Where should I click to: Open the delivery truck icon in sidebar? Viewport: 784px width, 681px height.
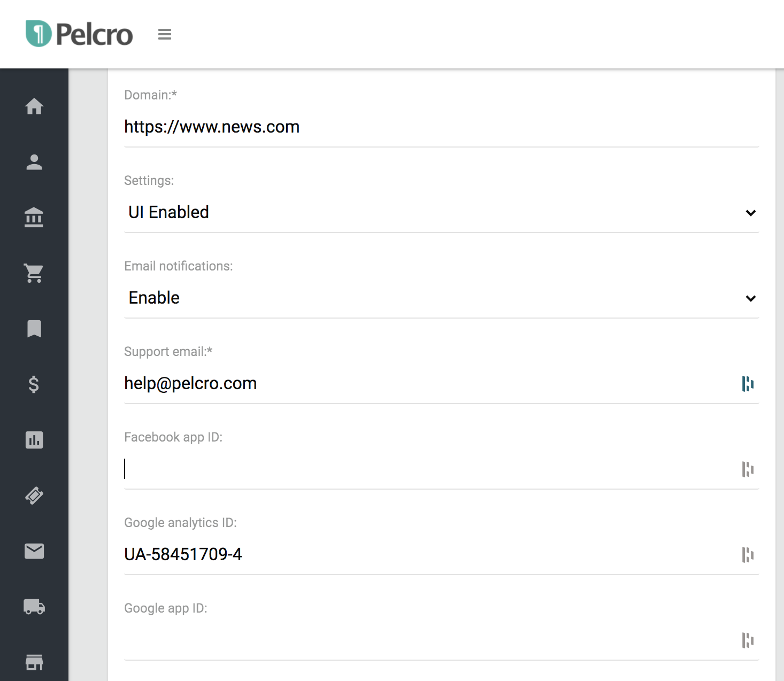pyautogui.click(x=34, y=607)
